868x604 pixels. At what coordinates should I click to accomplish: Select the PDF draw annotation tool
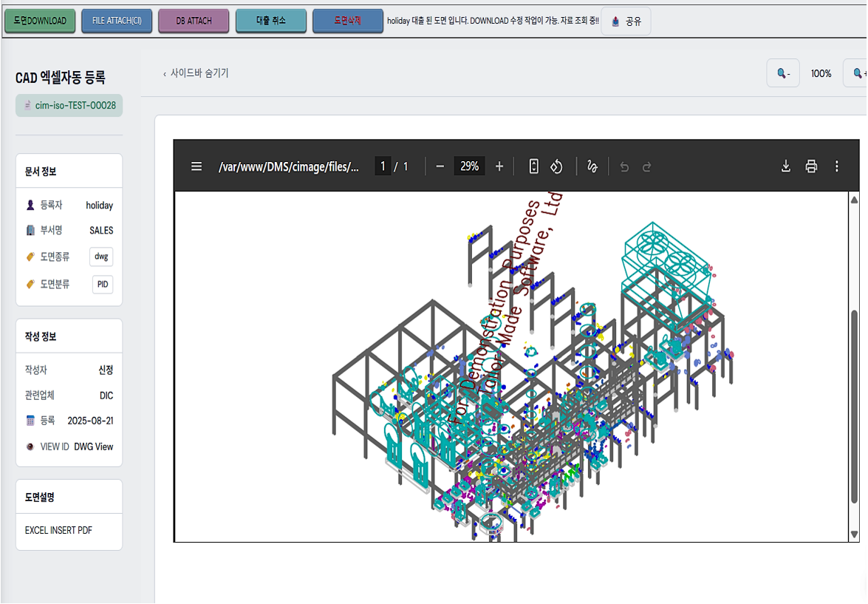point(592,166)
